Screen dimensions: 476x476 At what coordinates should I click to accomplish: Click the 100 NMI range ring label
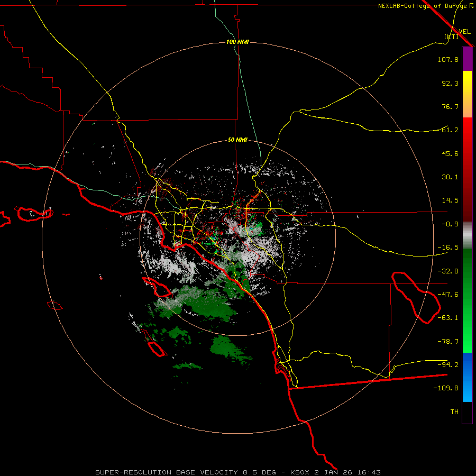pos(237,42)
